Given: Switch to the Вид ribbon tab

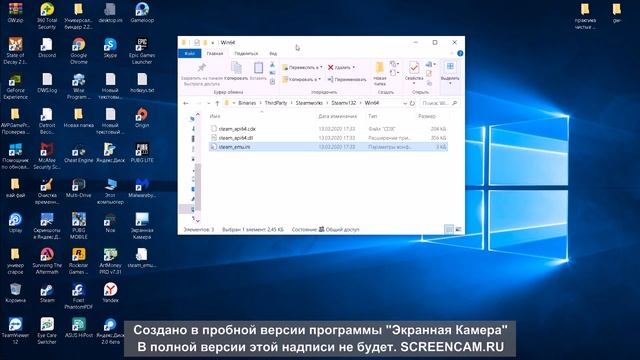Looking at the screenshot, I should pyautogui.click(x=273, y=53).
